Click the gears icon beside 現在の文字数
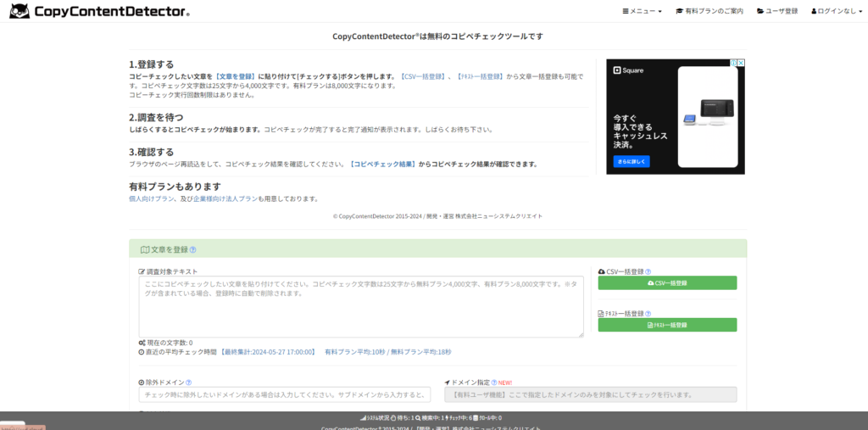The height and width of the screenshot is (430, 868). point(142,343)
